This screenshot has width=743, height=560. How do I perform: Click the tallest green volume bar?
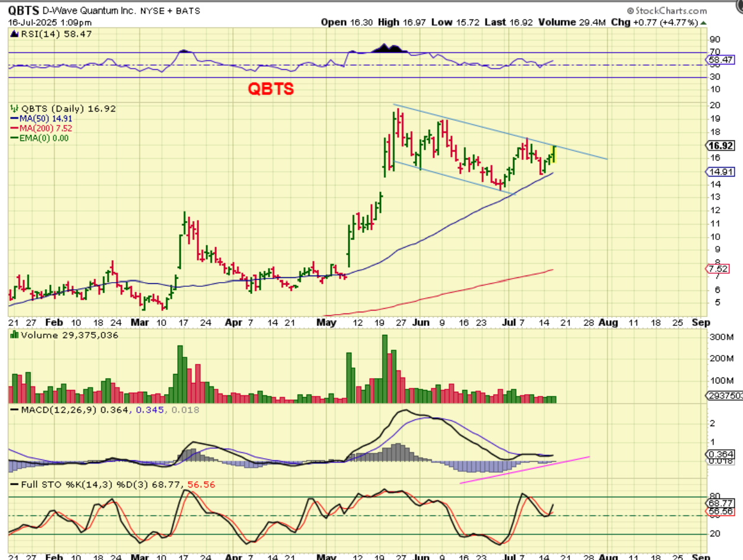tap(385, 369)
